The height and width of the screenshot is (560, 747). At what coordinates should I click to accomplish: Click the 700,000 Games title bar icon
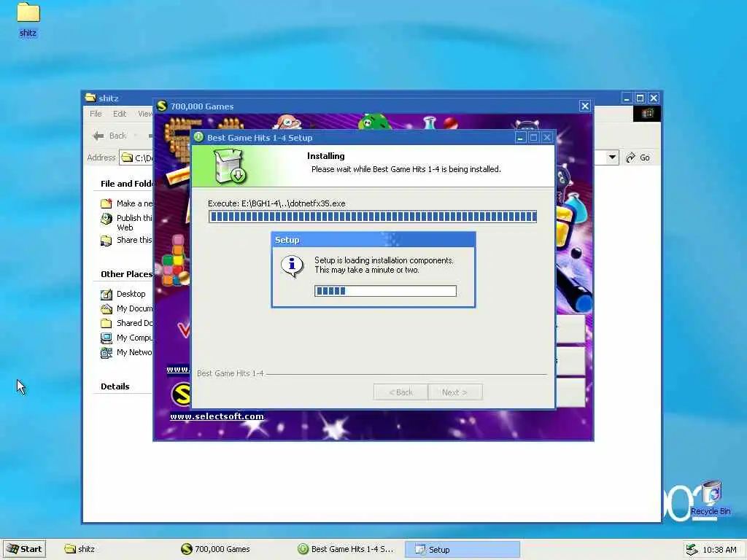coord(162,106)
